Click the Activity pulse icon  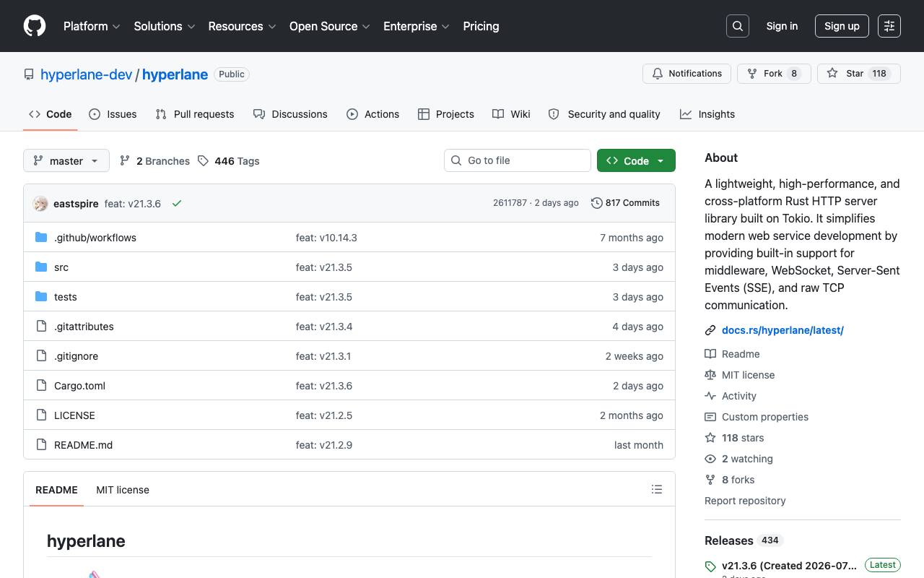[710, 396]
